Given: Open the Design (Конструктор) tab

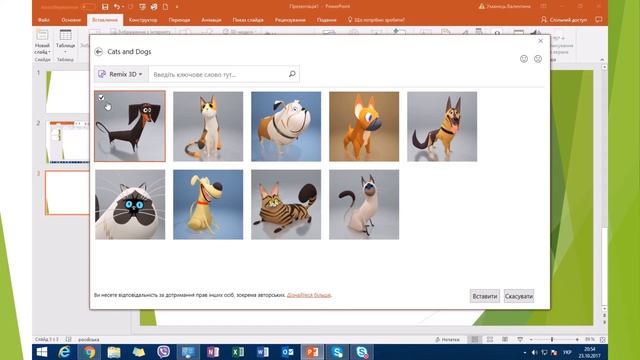Looking at the screenshot, I should (143, 20).
